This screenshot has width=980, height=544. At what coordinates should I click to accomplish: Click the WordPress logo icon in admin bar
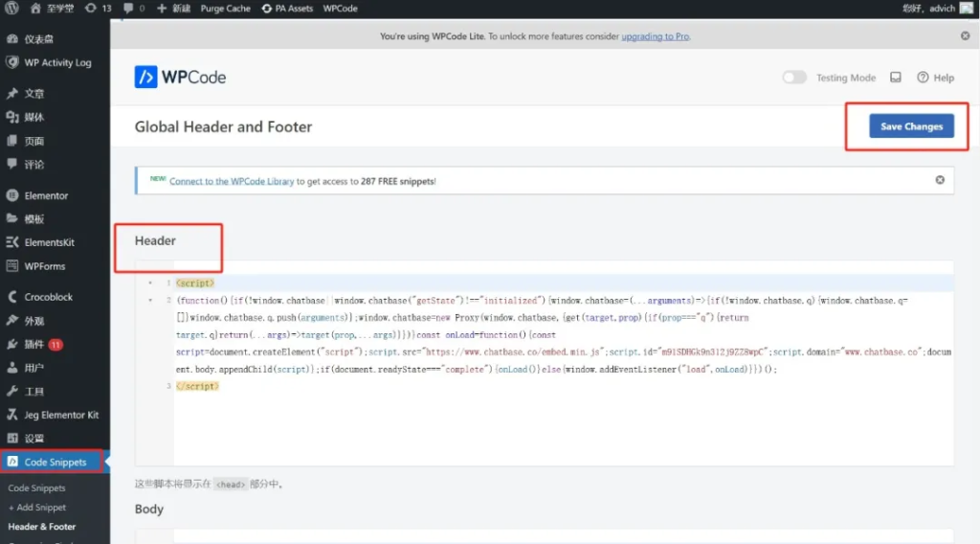coord(11,8)
